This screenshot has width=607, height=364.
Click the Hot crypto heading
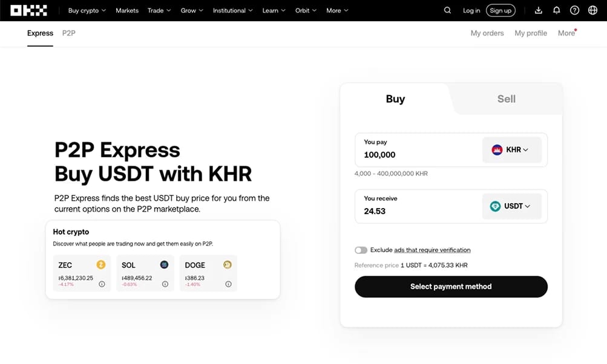[71, 232]
